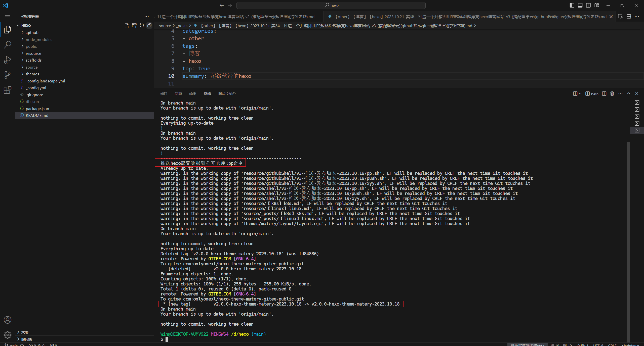The height and width of the screenshot is (346, 644).
Task: Split the editor using the title bar icon
Action: pyautogui.click(x=629, y=17)
